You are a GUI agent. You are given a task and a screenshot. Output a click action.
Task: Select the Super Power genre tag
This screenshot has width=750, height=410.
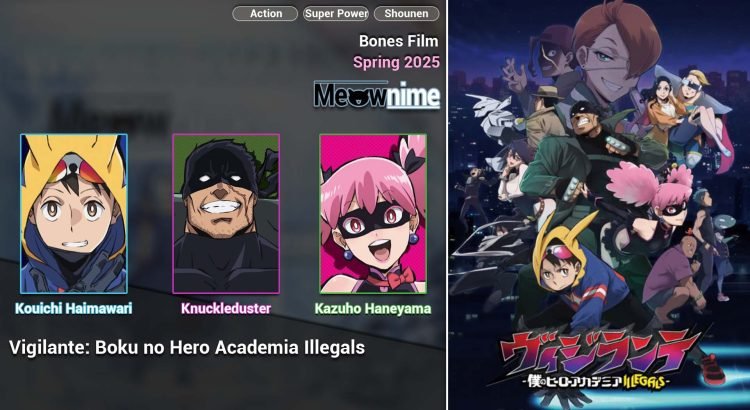(x=336, y=13)
